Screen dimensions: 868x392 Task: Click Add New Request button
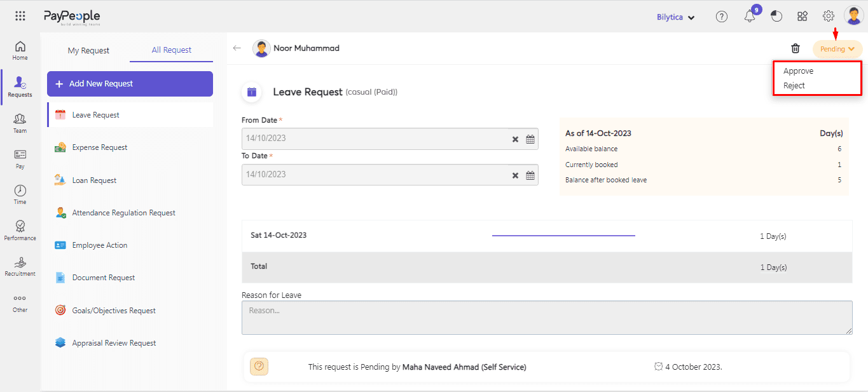130,84
